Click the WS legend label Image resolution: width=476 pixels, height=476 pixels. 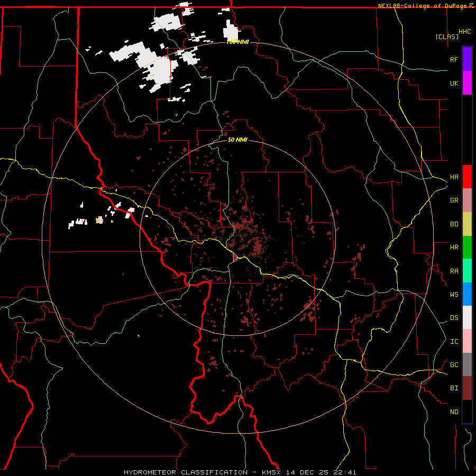pyautogui.click(x=454, y=295)
